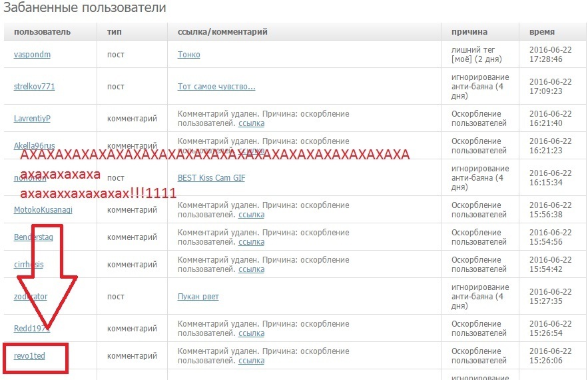Open post "Тот самое чувство..."
This screenshot has width=588, height=380.
pos(216,87)
